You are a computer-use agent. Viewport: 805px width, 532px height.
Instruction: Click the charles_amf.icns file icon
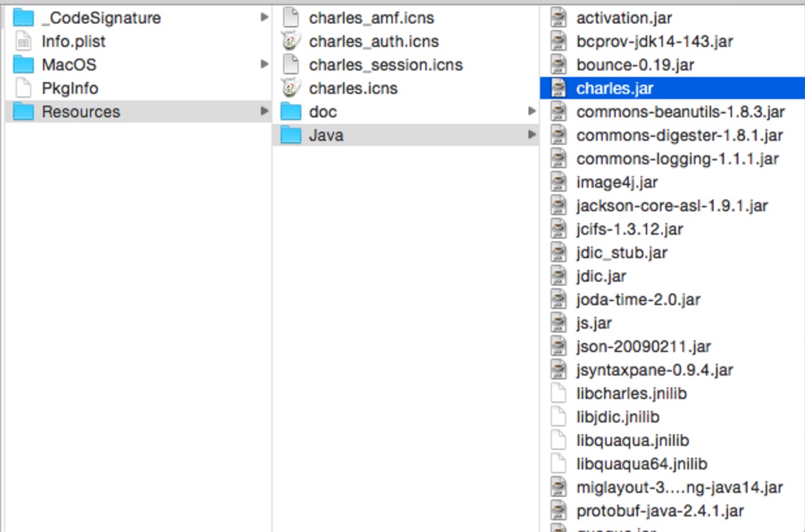point(291,18)
